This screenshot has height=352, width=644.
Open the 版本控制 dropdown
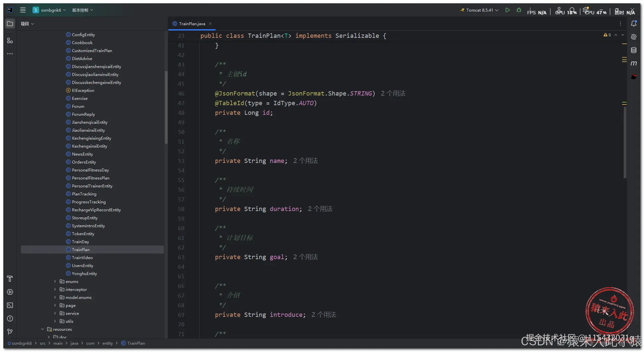(83, 10)
